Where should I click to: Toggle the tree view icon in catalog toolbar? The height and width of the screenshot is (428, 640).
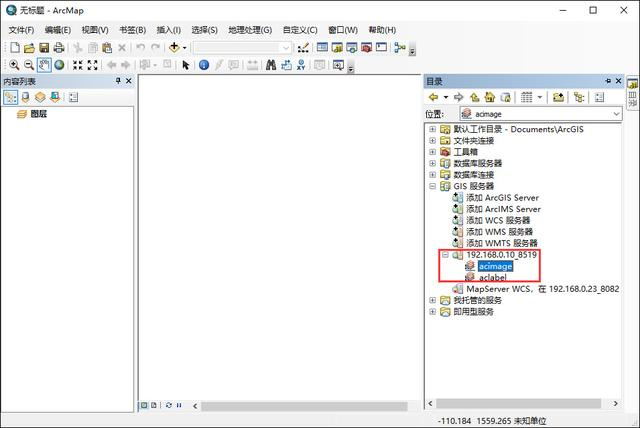pyautogui.click(x=579, y=97)
